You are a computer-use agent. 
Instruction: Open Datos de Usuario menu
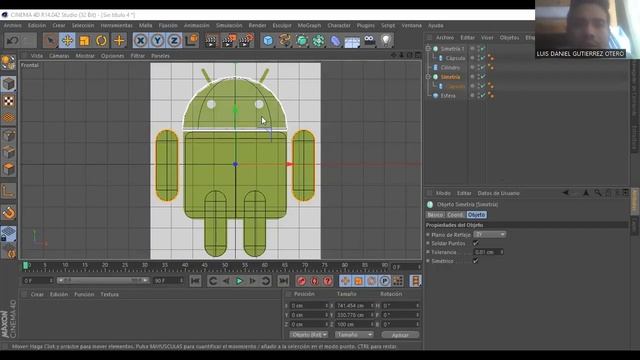(x=498, y=193)
